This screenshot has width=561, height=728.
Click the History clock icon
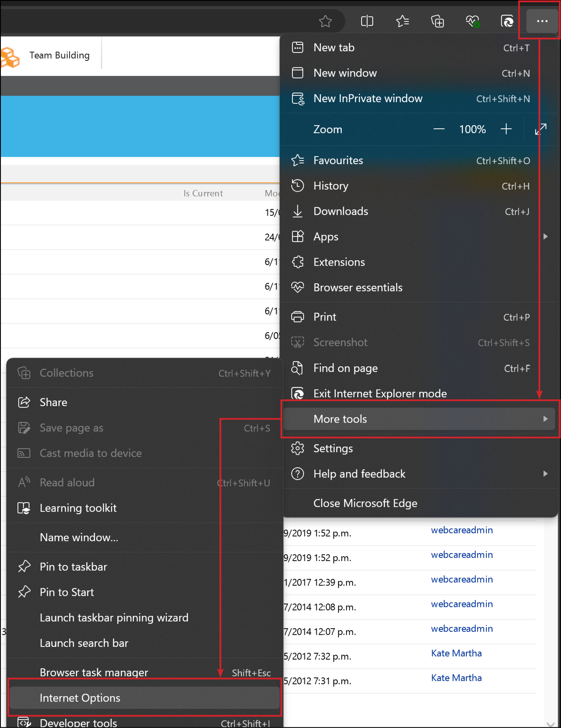[297, 186]
